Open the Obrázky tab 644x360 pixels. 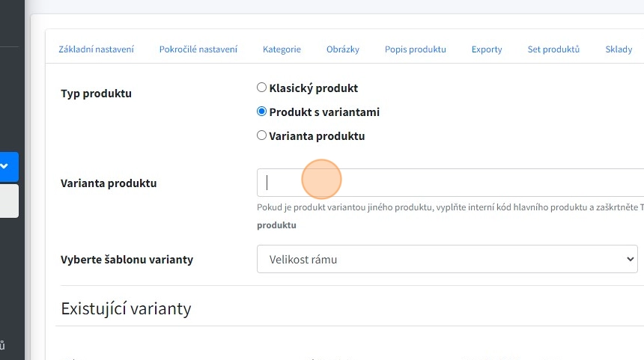click(x=343, y=49)
